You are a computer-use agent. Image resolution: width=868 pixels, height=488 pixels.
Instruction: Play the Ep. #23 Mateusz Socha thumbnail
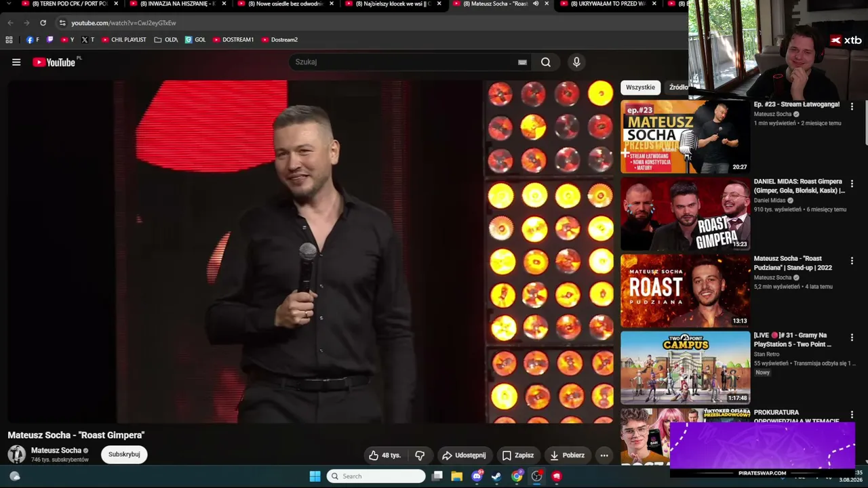click(x=685, y=137)
